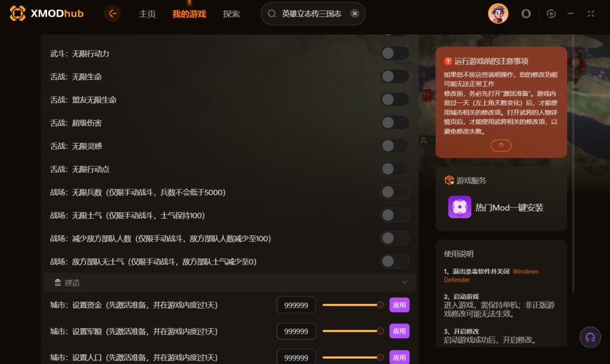Click the 运行游戏前的注意事项 title
Image resolution: width=610 pixels, height=364 pixels.
pos(491,61)
